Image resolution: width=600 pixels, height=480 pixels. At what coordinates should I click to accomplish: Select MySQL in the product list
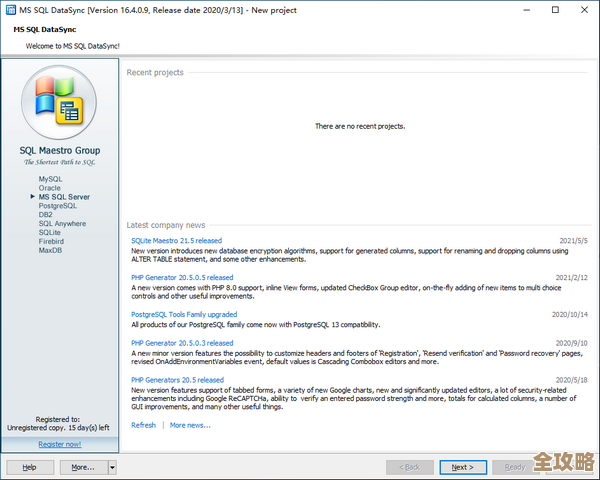click(x=50, y=179)
